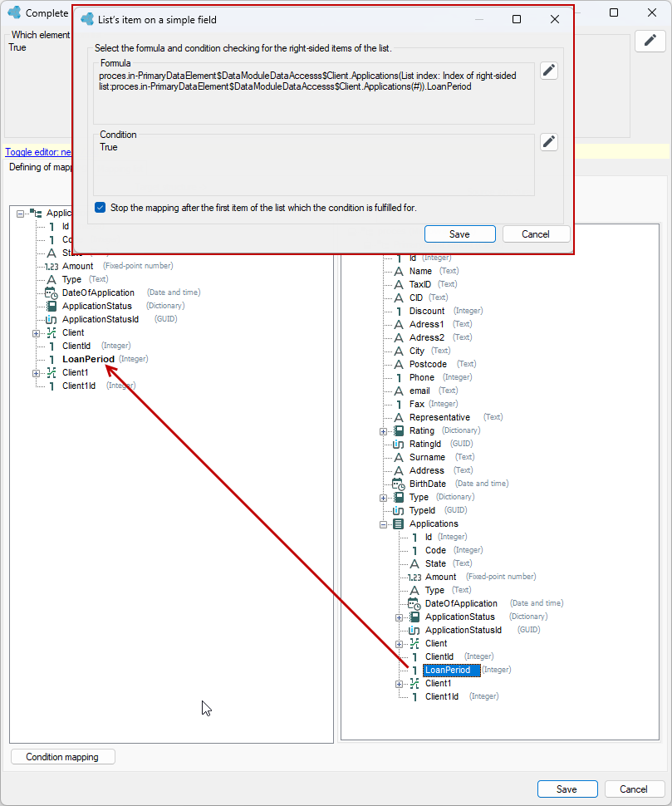Select Client1Id in the left tree
Viewport: 672px width, 806px height.
pyautogui.click(x=79, y=386)
